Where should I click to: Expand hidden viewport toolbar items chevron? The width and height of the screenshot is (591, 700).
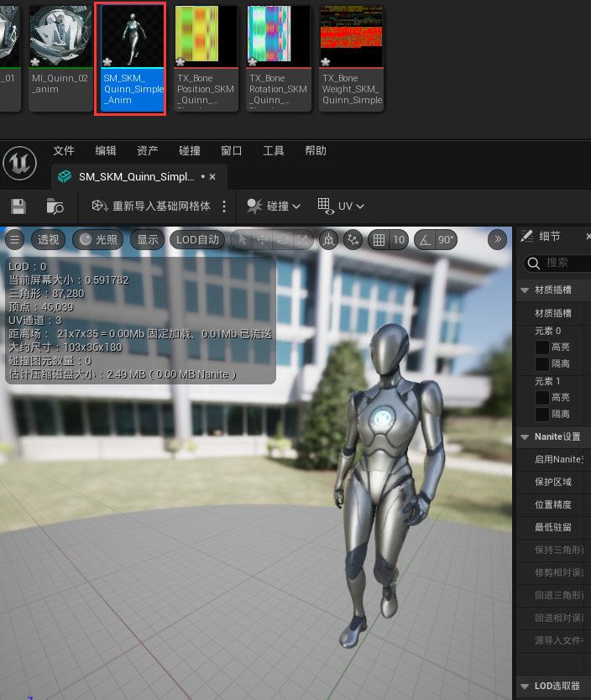tap(497, 239)
